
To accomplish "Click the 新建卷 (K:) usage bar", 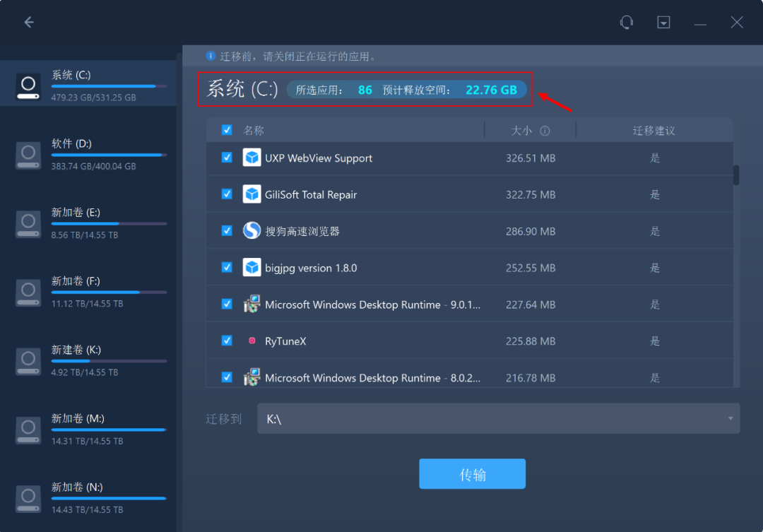I will tap(109, 361).
